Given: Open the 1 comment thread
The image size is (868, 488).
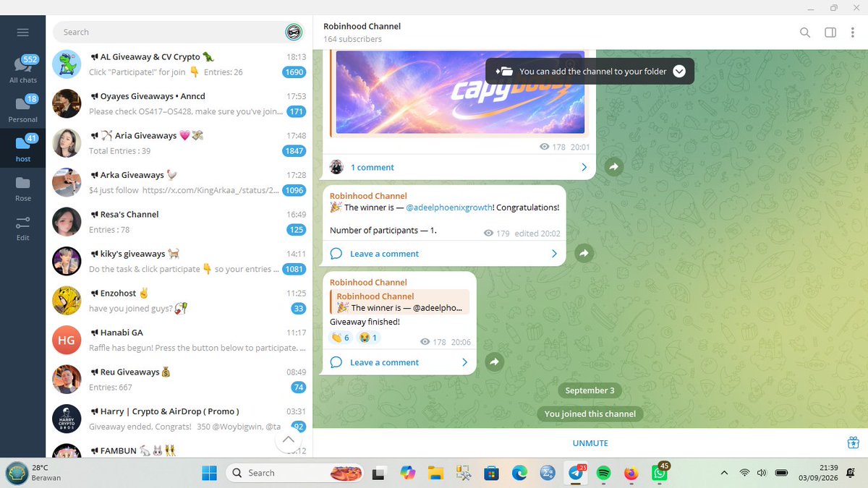Looking at the screenshot, I should [373, 167].
